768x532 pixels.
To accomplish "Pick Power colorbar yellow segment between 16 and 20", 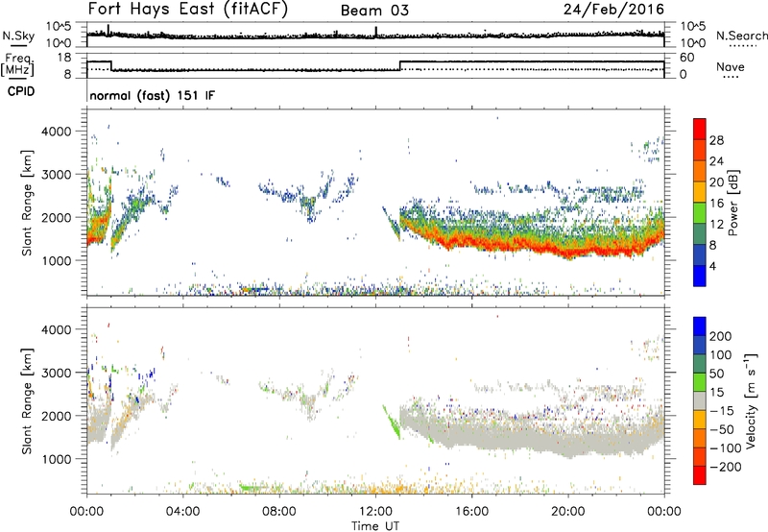I will point(700,192).
